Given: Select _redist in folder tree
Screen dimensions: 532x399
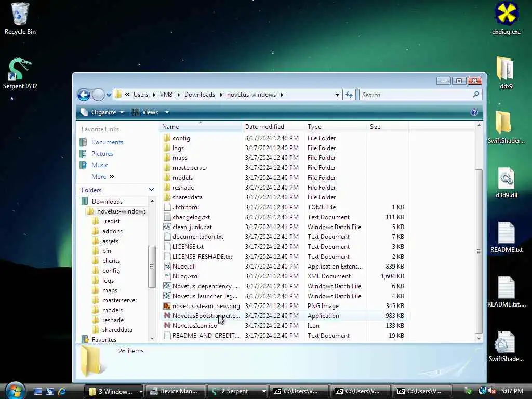Looking at the screenshot, I should pyautogui.click(x=111, y=221).
